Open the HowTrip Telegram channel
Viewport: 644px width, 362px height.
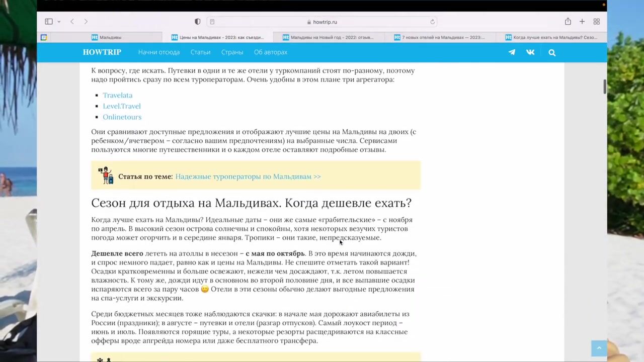pyautogui.click(x=512, y=52)
